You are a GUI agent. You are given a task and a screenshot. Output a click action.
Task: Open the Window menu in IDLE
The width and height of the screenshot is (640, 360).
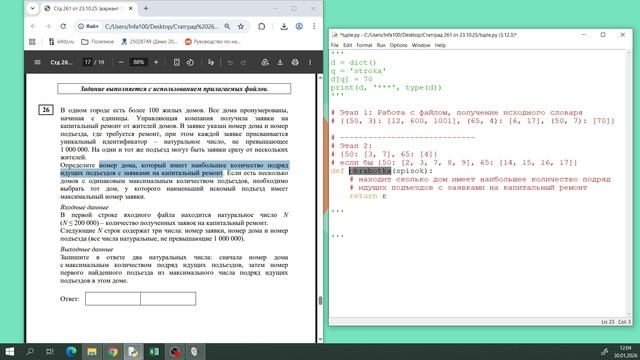point(421,45)
